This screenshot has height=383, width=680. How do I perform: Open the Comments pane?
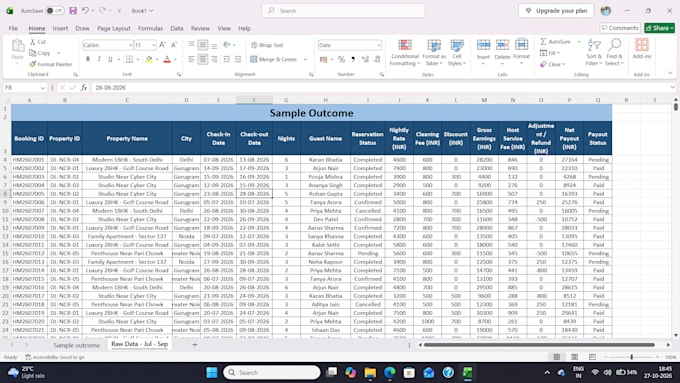(x=620, y=28)
